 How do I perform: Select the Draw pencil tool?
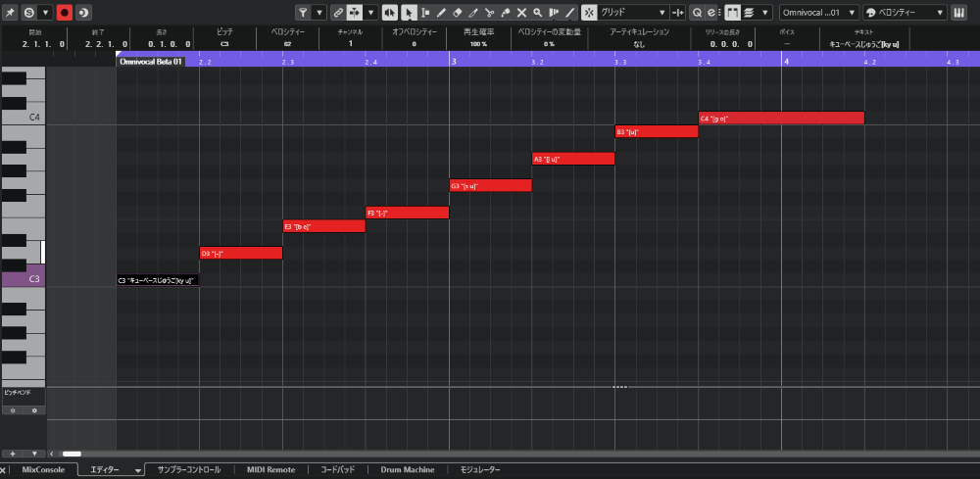(x=441, y=13)
